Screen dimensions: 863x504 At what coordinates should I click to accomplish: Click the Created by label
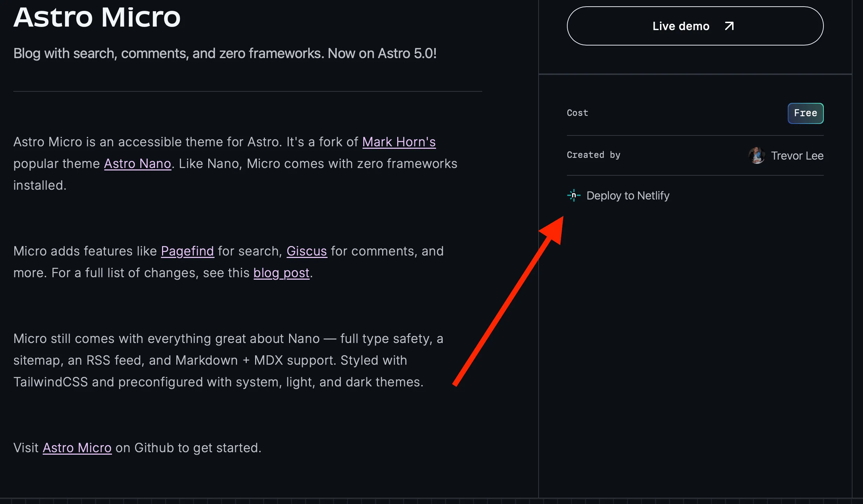[594, 155]
